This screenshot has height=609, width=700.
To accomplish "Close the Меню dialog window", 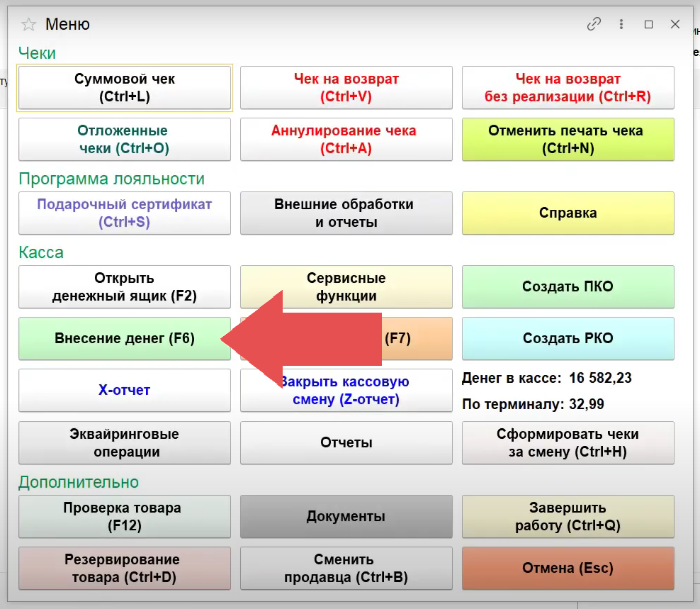I will (x=675, y=24).
